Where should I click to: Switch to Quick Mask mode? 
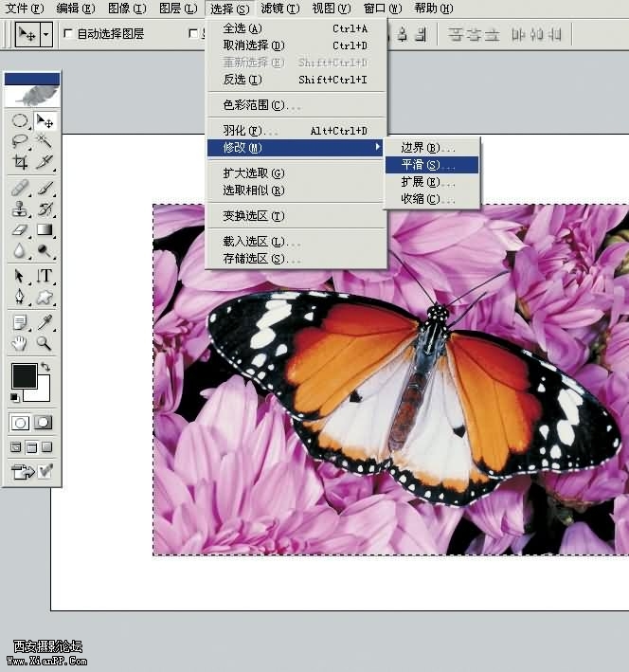[x=43, y=423]
